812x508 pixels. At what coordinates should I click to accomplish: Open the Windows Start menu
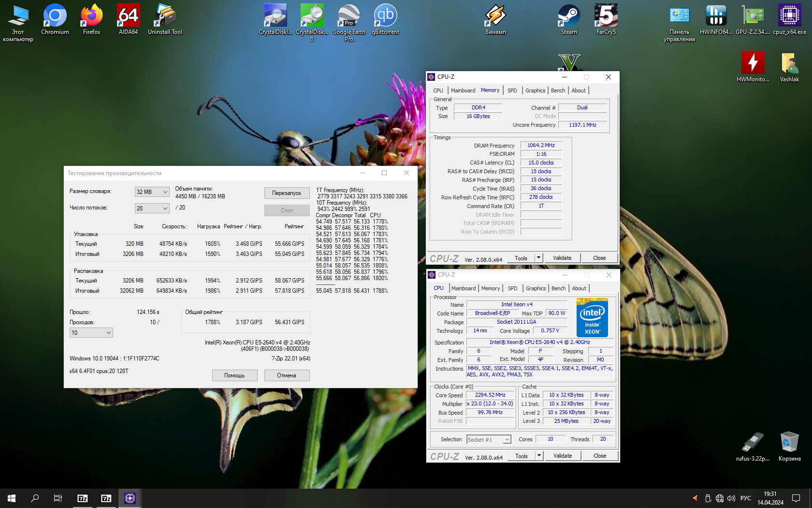pyautogui.click(x=12, y=498)
